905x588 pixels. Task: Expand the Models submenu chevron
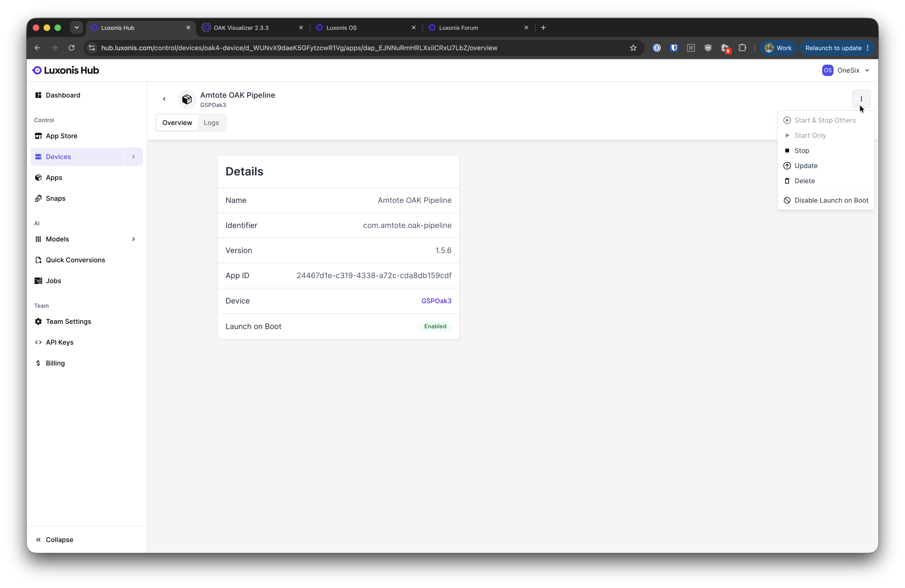133,239
